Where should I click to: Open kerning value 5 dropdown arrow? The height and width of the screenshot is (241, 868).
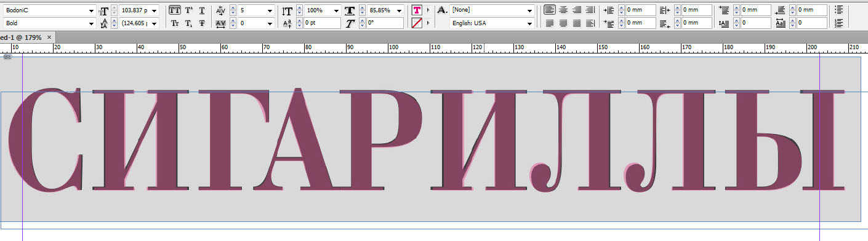[270, 10]
